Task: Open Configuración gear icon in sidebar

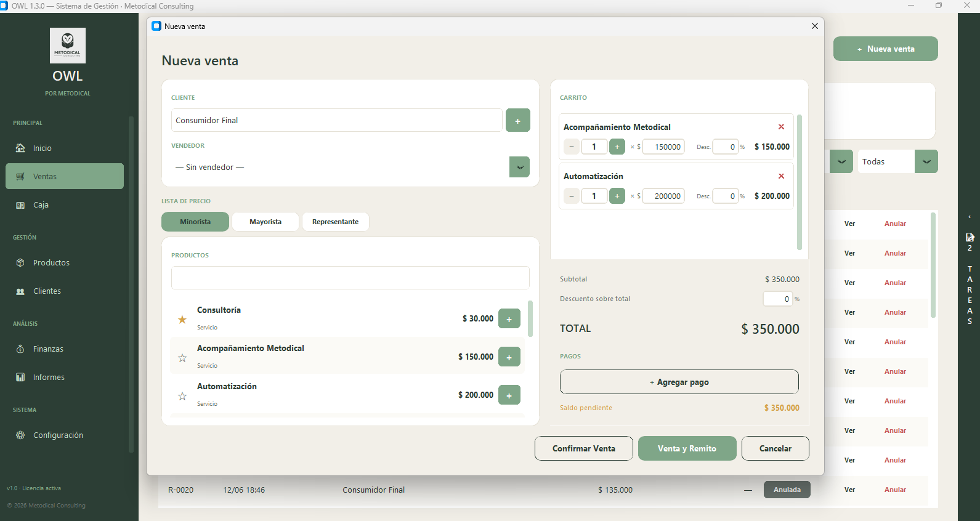Action: point(20,435)
